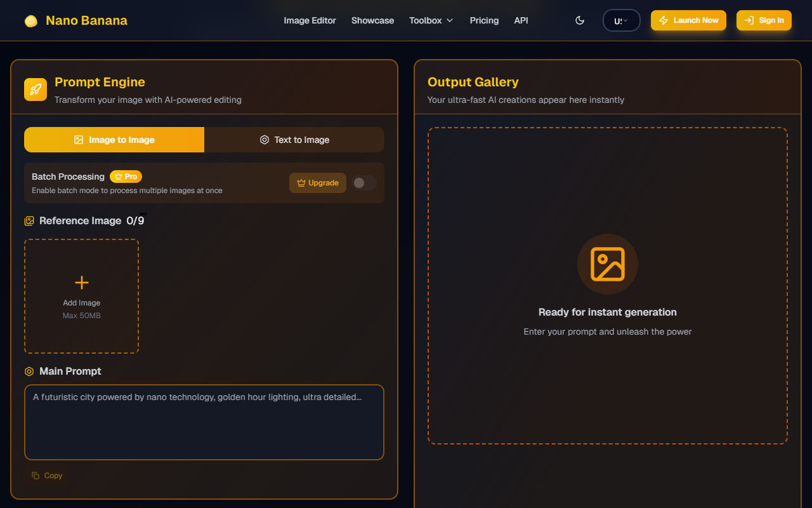
Task: Click the Sign In button
Action: pos(764,20)
